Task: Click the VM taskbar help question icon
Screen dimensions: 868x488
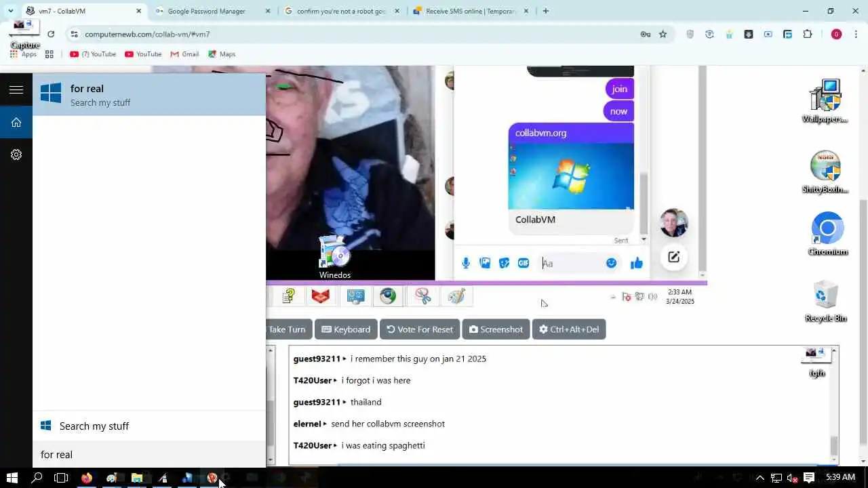Action: coord(289,296)
